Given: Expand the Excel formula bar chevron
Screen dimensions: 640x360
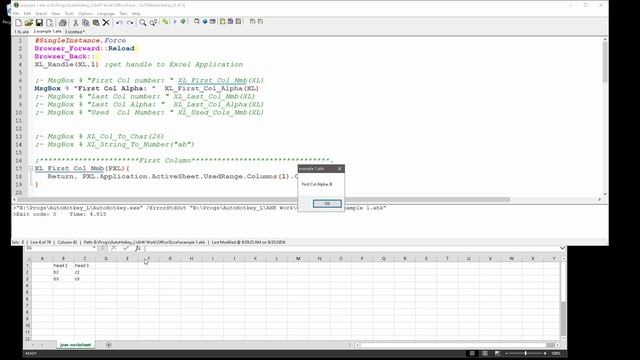Looking at the screenshot, I should [562, 248].
